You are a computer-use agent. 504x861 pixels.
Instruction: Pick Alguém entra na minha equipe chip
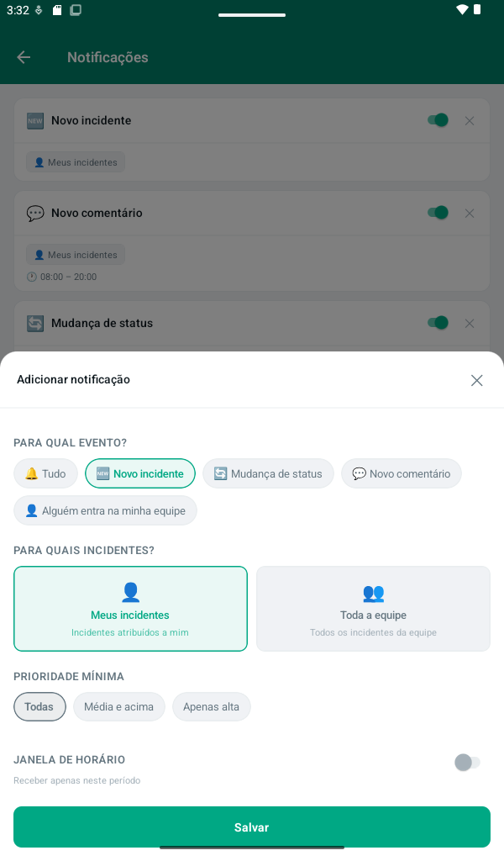click(105, 510)
